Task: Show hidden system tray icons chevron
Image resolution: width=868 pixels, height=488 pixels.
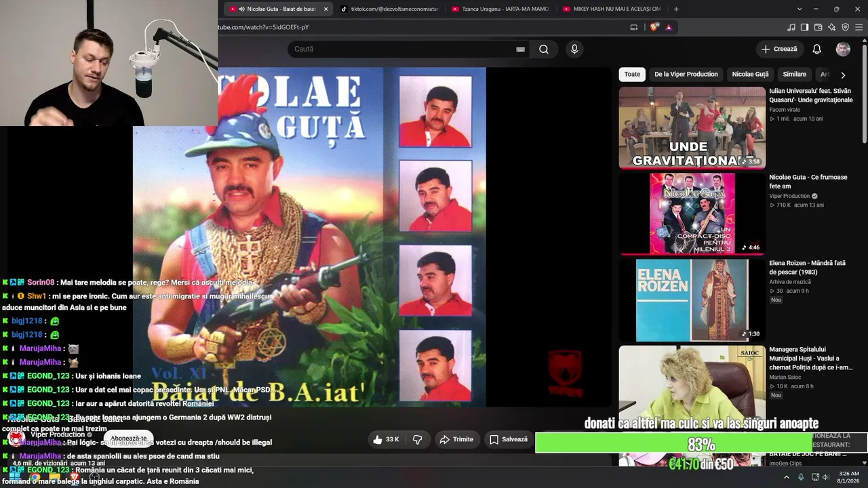Action: tap(787, 476)
